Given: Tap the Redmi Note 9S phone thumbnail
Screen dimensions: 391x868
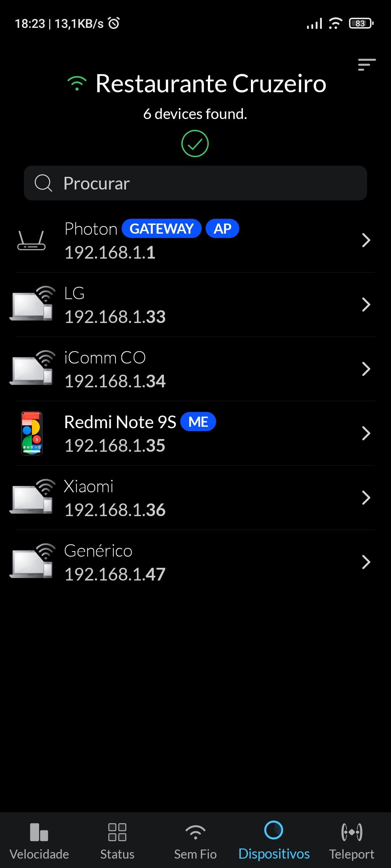Looking at the screenshot, I should click(x=32, y=433).
